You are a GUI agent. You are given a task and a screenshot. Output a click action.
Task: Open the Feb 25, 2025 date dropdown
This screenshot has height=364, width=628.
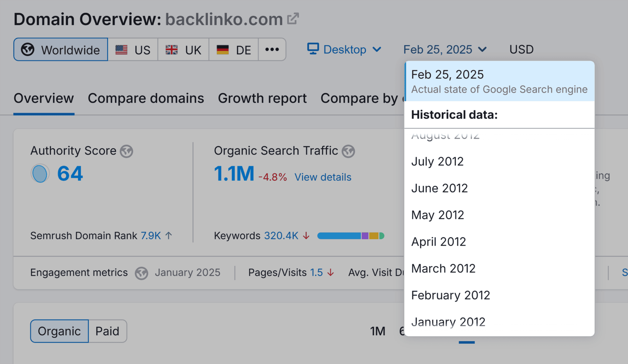coord(445,49)
